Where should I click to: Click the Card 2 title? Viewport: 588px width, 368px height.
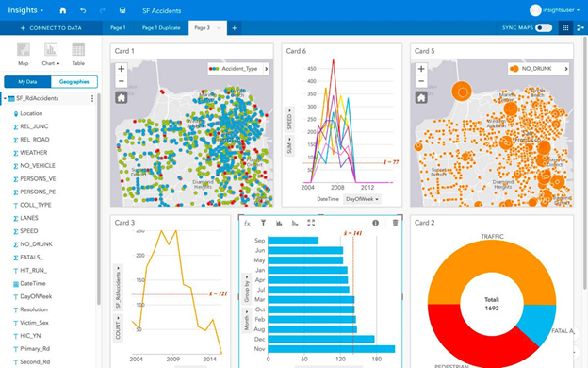(424, 223)
